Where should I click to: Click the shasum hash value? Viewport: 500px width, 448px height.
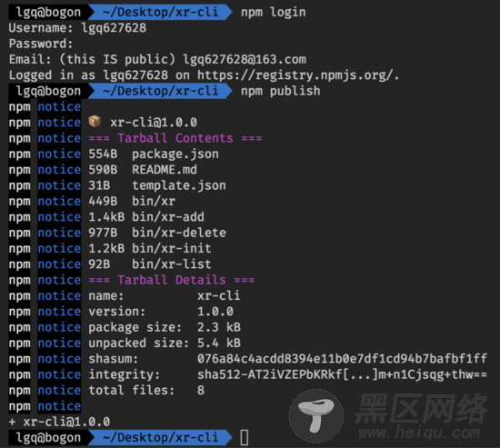(342, 359)
